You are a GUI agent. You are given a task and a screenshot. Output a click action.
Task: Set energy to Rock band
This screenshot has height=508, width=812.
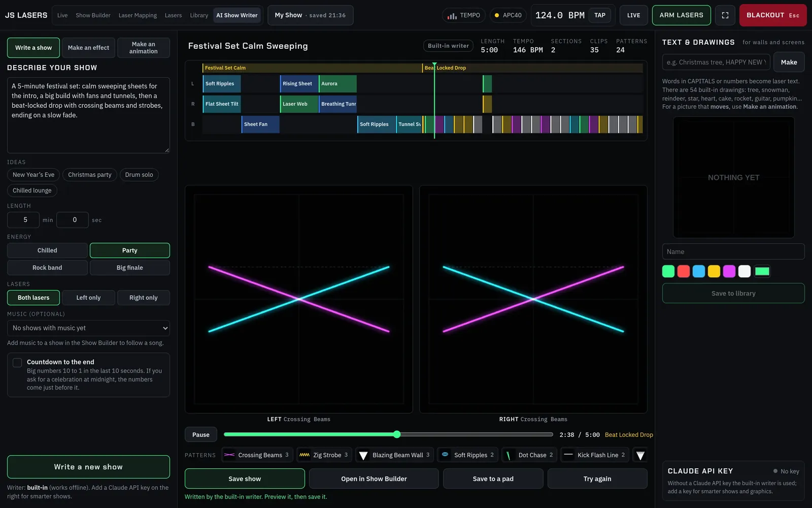(47, 268)
